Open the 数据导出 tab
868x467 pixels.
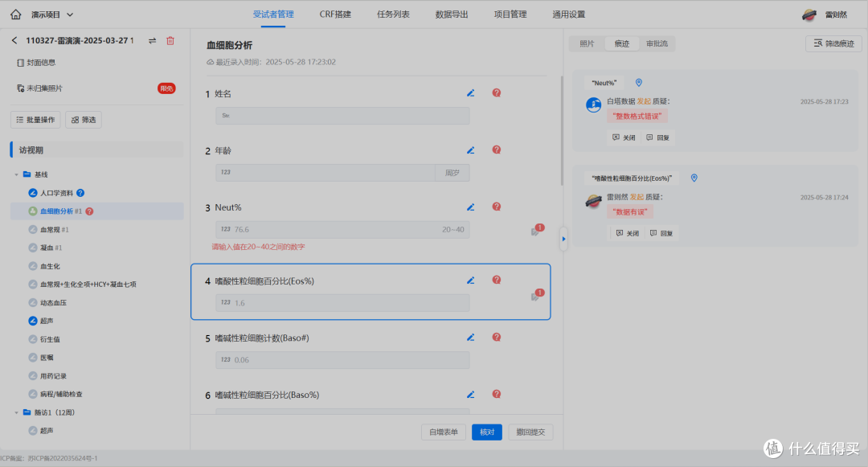point(452,14)
